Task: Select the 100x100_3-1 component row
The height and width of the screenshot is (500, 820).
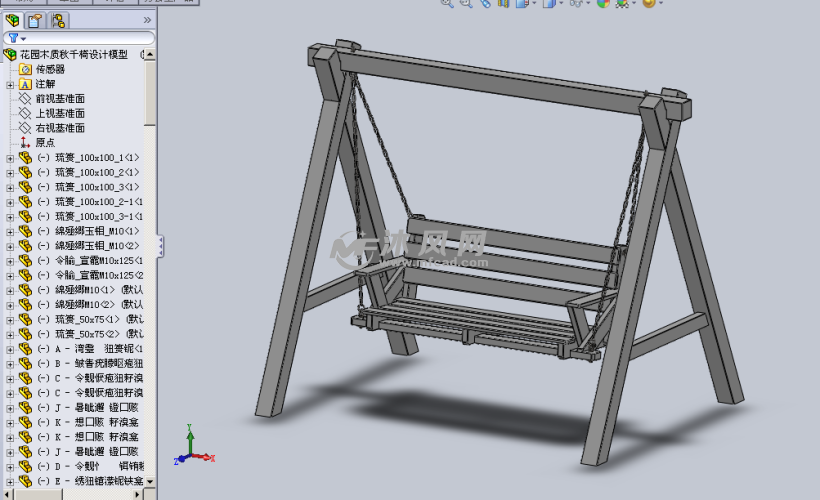Action: pos(90,216)
